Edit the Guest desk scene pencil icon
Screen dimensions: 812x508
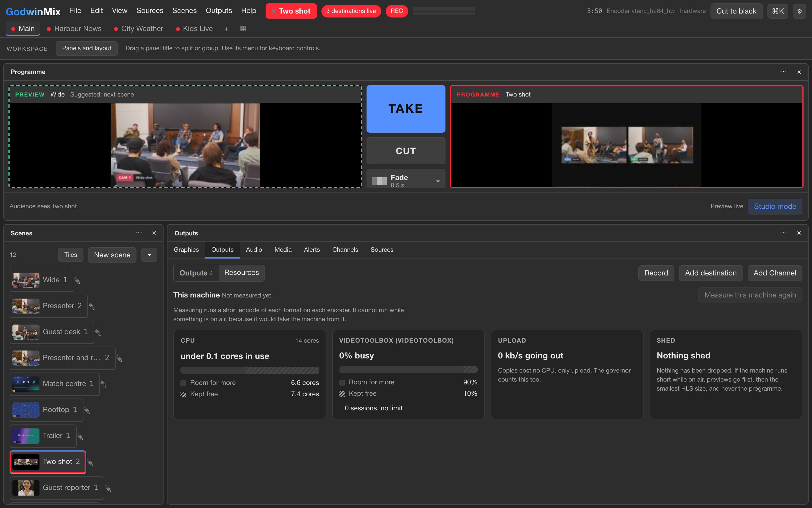click(x=98, y=332)
